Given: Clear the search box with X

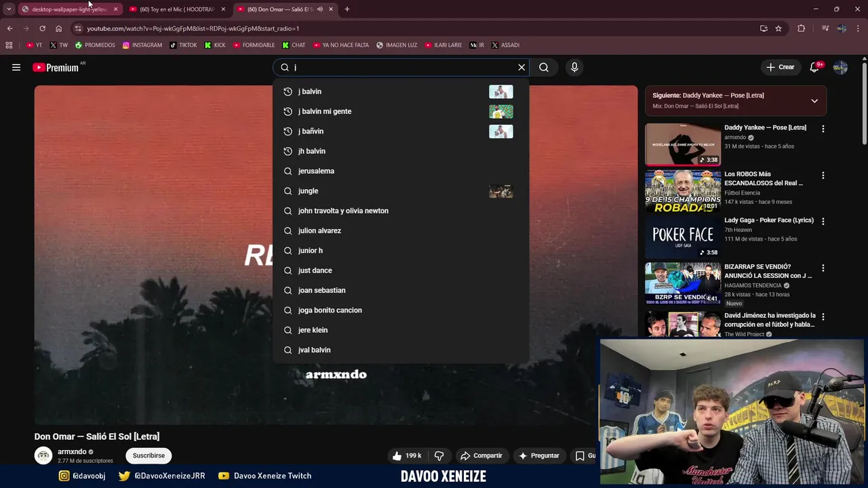Looking at the screenshot, I should 521,67.
